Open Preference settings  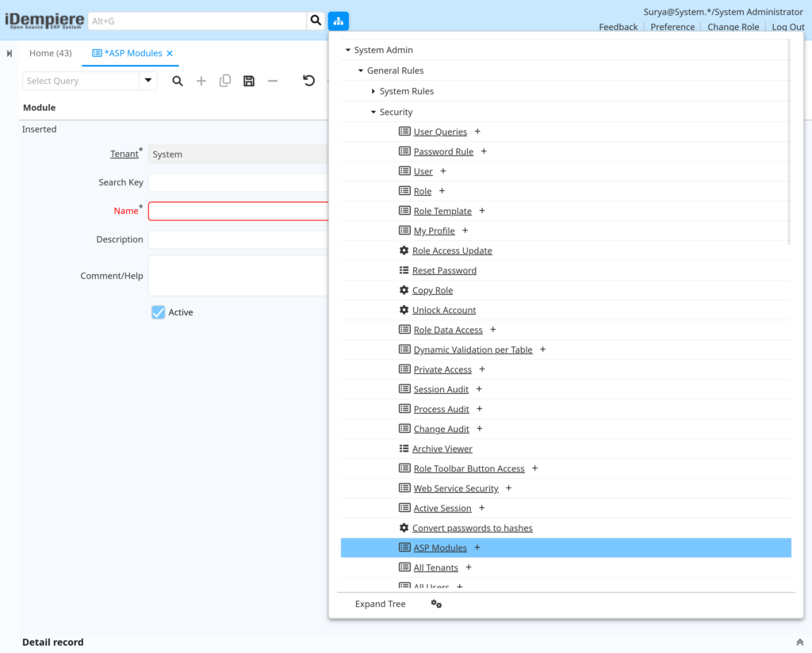(672, 27)
